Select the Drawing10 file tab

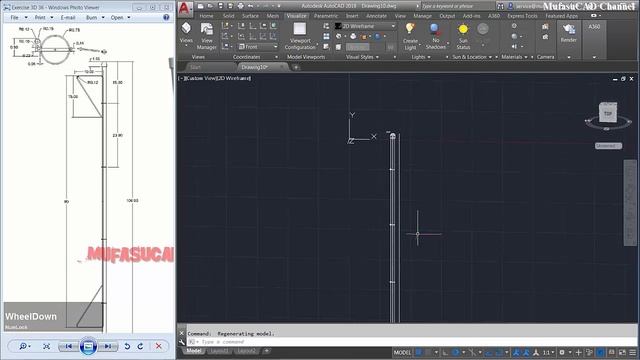tap(261, 67)
